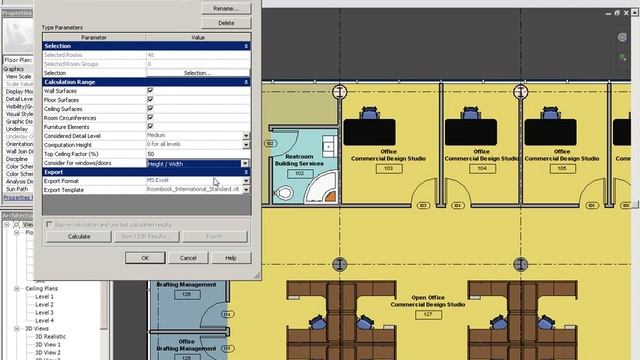Screen dimensions: 640x360
Task: Open the Export Template dropdown
Action: click(x=246, y=189)
